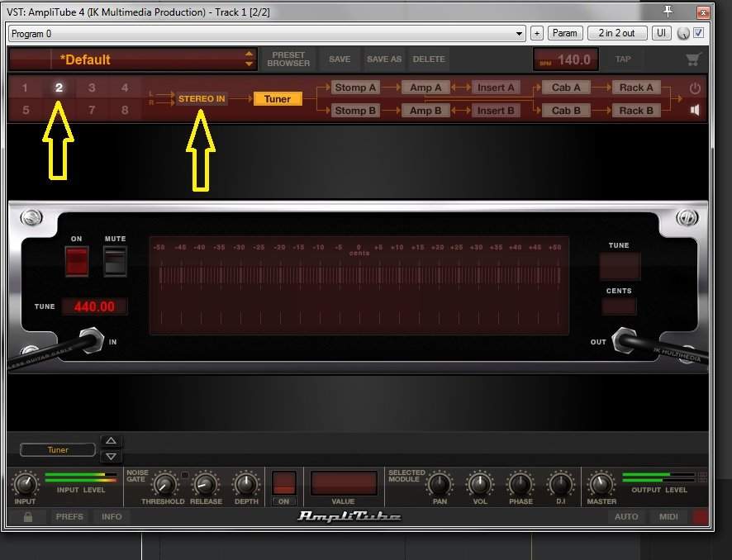The image size is (732, 560).
Task: Open the Insert A module
Action: coord(496,88)
